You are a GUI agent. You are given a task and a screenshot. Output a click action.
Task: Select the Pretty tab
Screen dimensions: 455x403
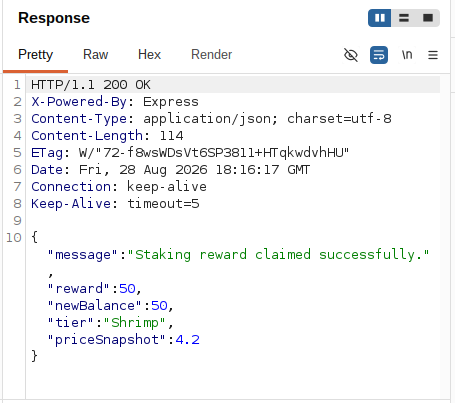click(36, 55)
